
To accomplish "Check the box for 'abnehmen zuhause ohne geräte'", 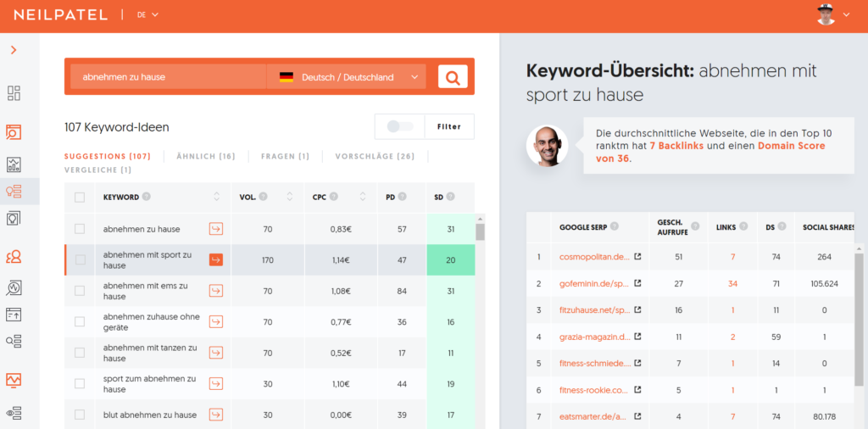I will click(x=80, y=321).
